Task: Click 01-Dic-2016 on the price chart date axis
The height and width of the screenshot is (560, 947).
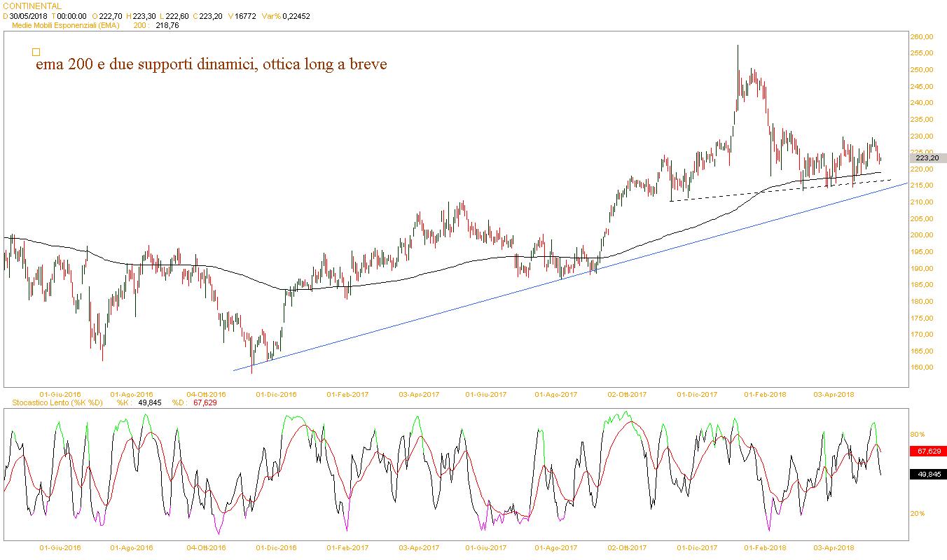Action: pyautogui.click(x=276, y=394)
